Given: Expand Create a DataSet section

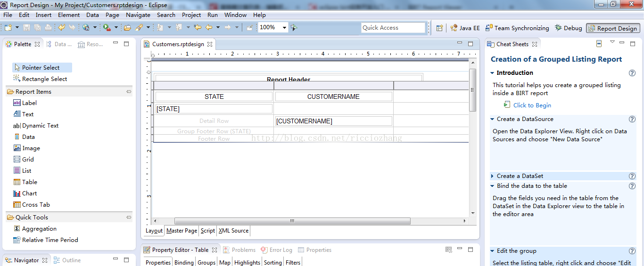Looking at the screenshot, I should pos(492,176).
